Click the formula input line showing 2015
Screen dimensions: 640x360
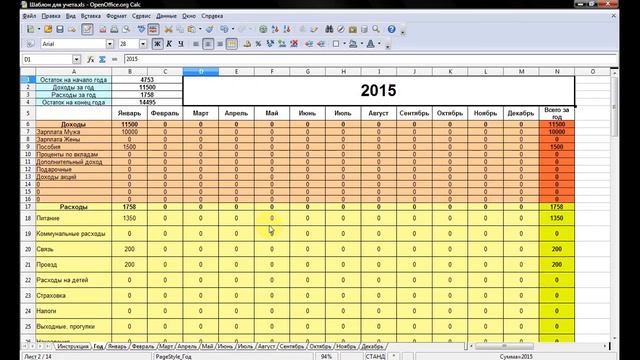[x=369, y=59]
